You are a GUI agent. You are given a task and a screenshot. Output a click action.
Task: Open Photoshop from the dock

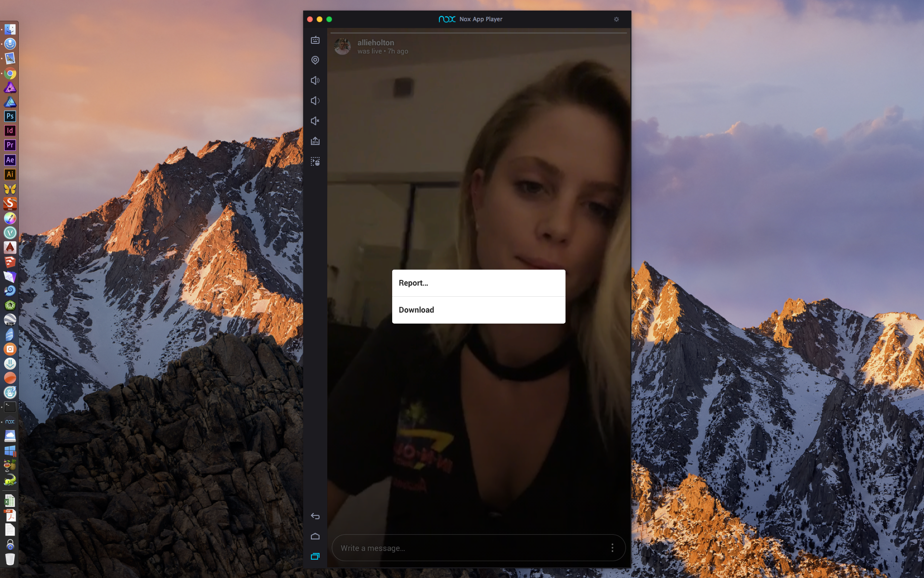(x=10, y=116)
